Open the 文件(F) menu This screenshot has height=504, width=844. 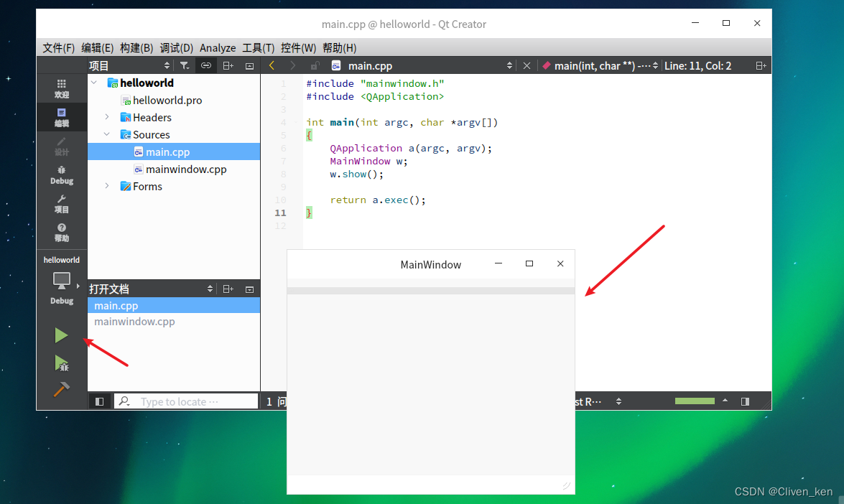(58, 48)
